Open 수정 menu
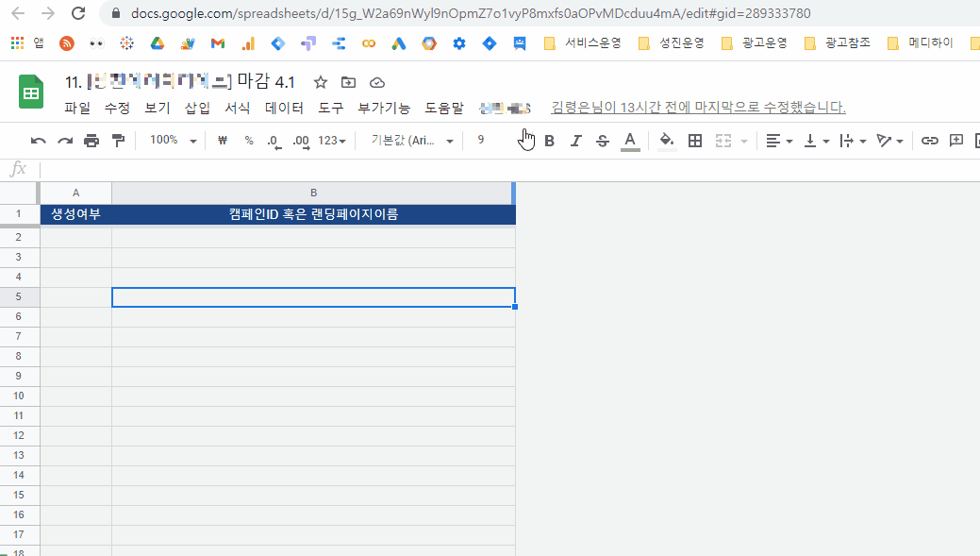 click(117, 108)
